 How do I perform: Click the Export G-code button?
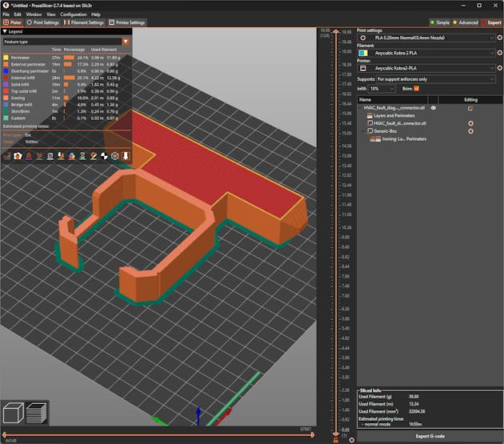430,435
